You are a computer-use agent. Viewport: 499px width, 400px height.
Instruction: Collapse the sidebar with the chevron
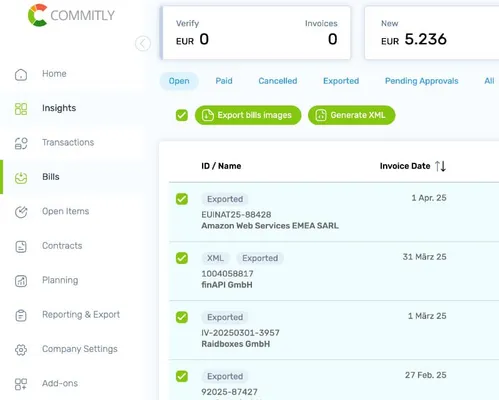click(x=143, y=43)
